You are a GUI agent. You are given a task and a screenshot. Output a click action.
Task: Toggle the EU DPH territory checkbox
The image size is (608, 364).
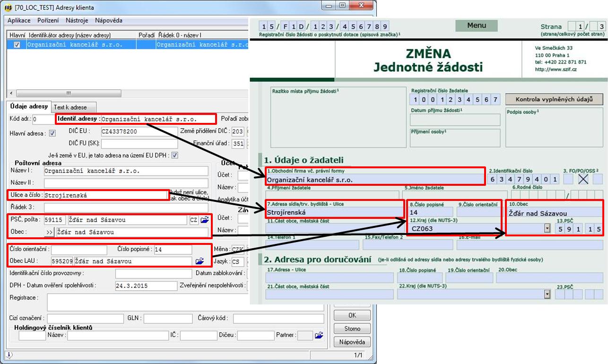point(174,155)
